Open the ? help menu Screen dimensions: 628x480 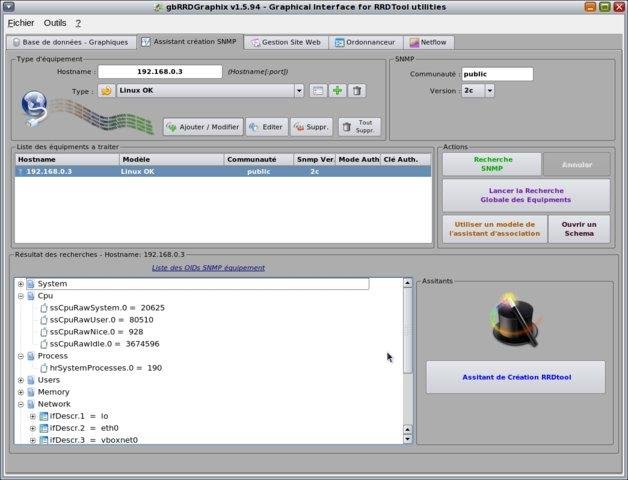[x=78, y=24]
